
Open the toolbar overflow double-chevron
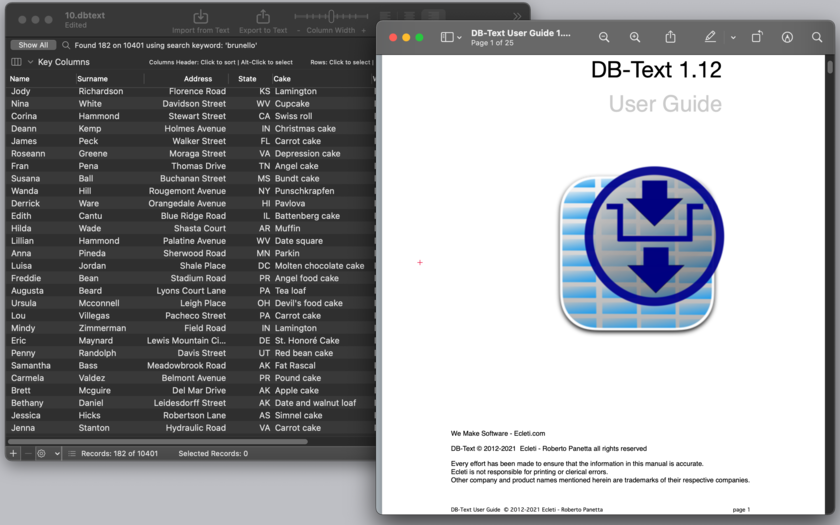pos(517,16)
